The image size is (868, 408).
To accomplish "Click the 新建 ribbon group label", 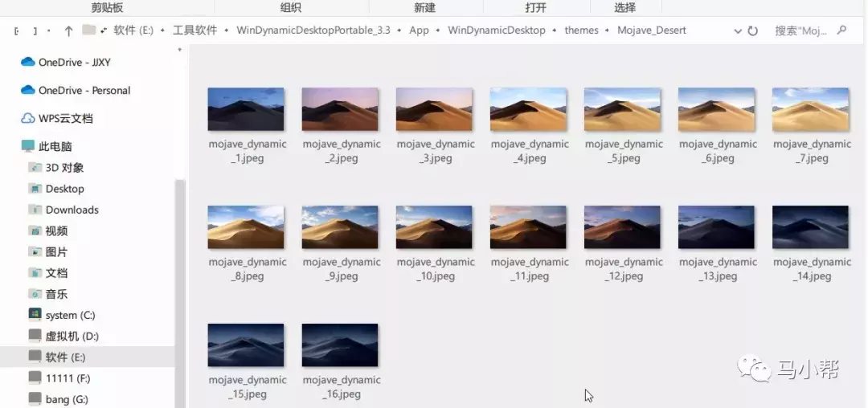I will tap(424, 8).
